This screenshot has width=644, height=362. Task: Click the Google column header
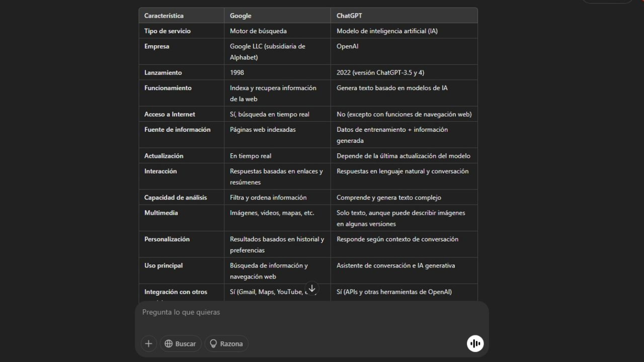[x=240, y=16]
